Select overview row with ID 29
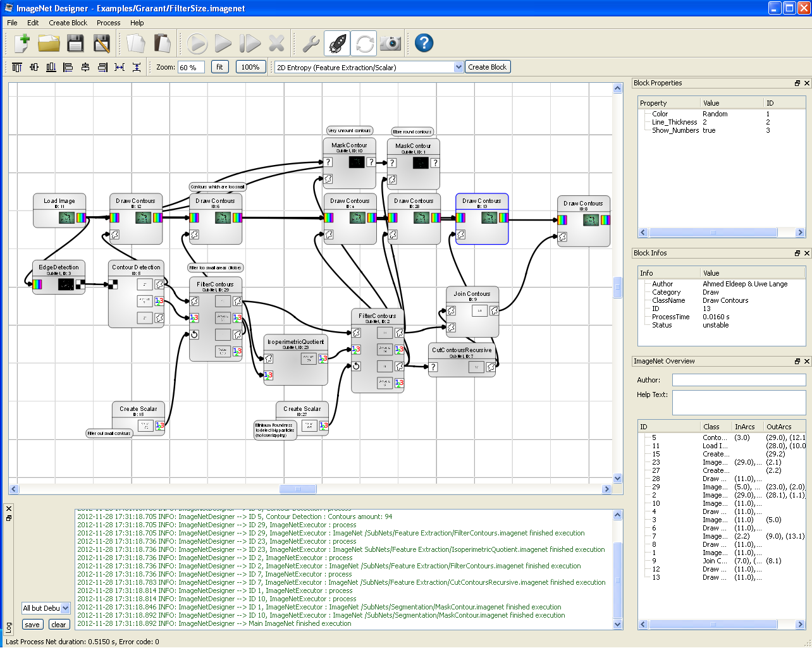The height and width of the screenshot is (648, 812). pyautogui.click(x=722, y=487)
